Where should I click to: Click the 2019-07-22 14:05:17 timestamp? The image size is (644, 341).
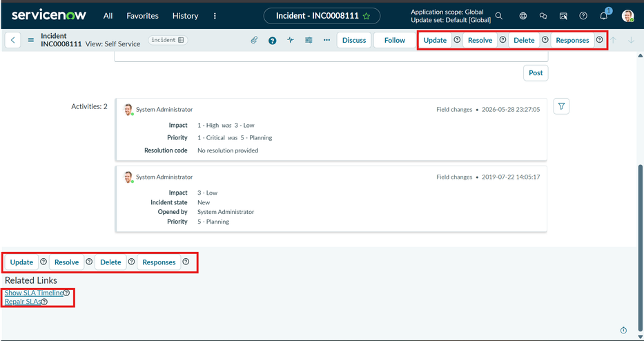tap(511, 177)
